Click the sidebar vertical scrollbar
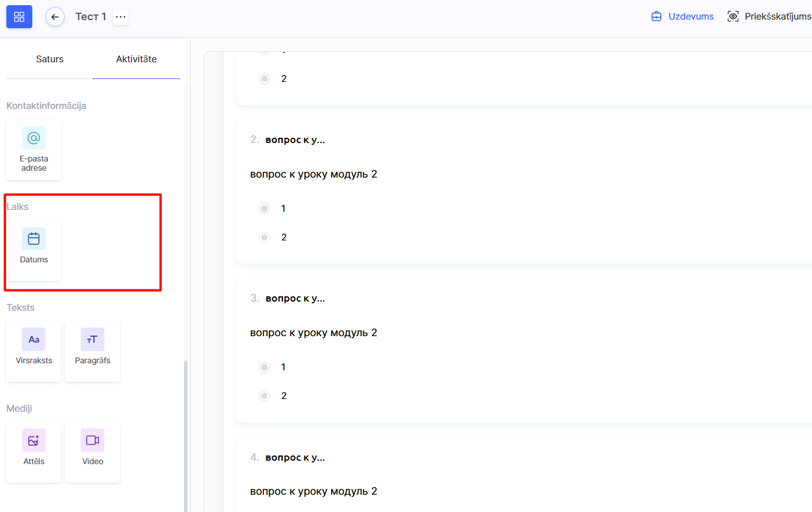 (186, 432)
